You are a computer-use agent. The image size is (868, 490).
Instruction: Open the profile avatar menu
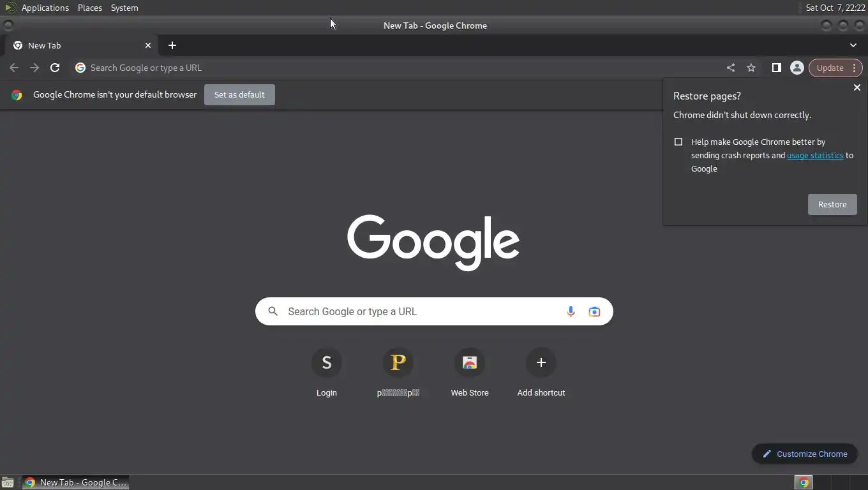point(797,68)
